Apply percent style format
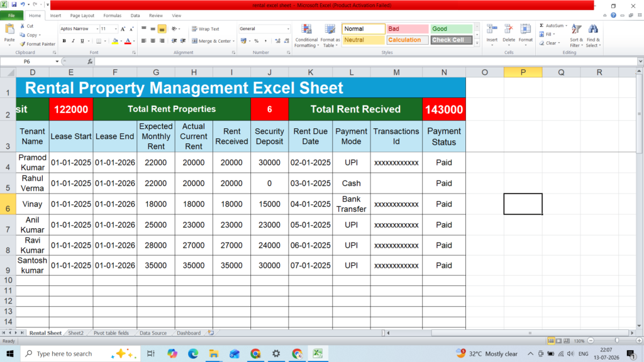644x362 pixels. pyautogui.click(x=257, y=41)
